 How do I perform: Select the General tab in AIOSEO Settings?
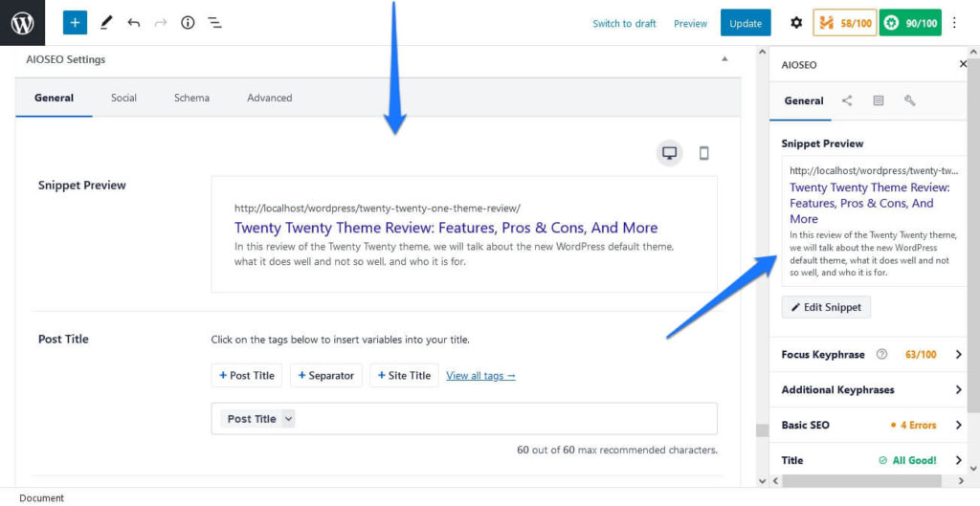click(55, 99)
